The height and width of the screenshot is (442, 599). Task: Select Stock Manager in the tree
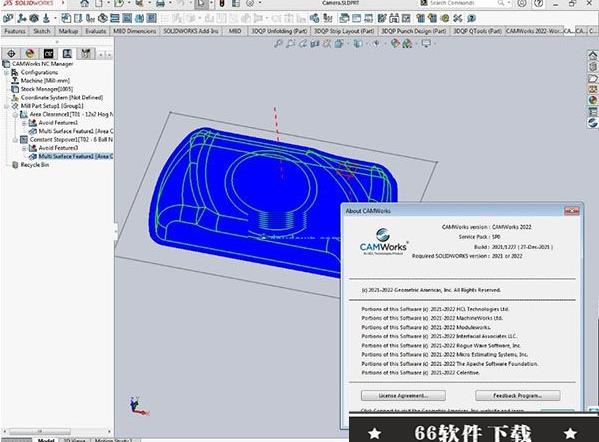tap(47, 89)
